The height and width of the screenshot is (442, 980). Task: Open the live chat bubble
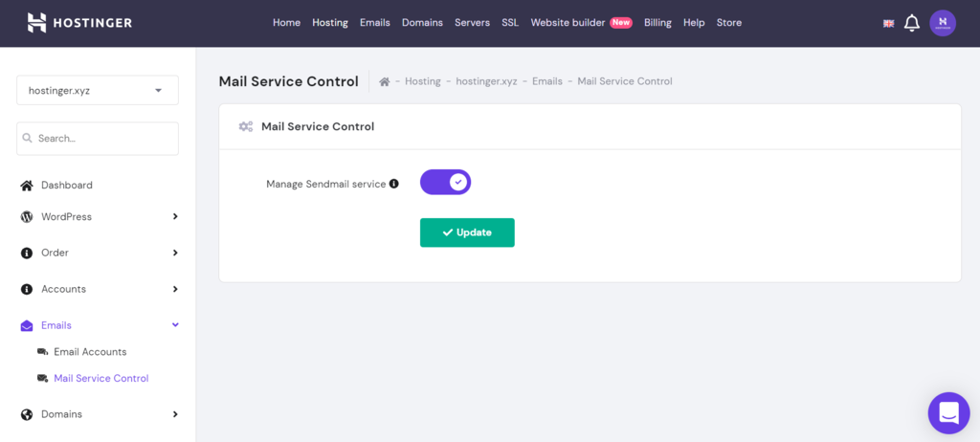pos(948,412)
